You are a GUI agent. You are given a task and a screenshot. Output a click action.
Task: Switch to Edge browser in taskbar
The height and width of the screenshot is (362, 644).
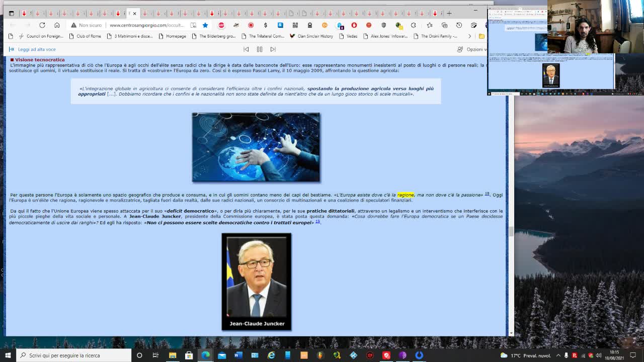click(205, 355)
